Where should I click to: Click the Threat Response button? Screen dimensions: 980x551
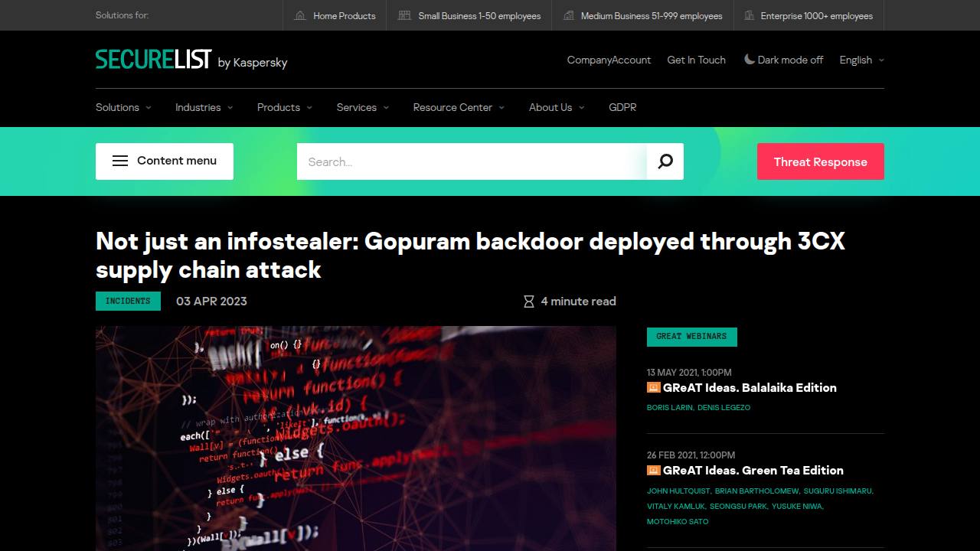click(821, 161)
